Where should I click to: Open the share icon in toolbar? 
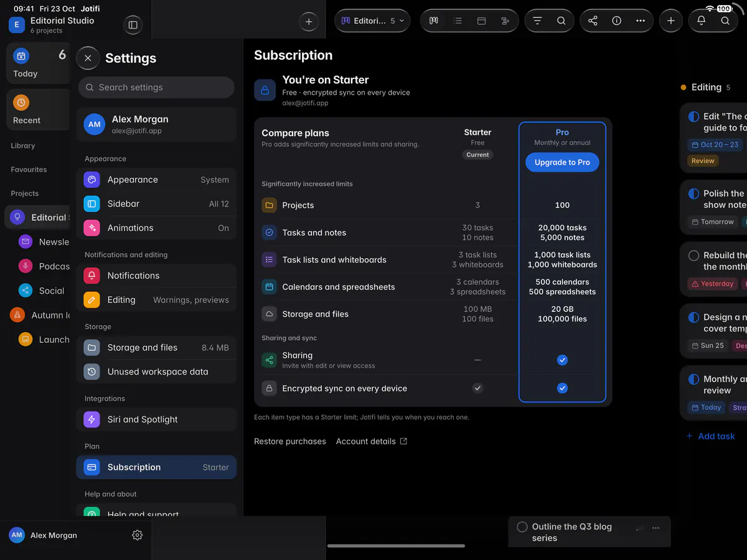pos(593,21)
